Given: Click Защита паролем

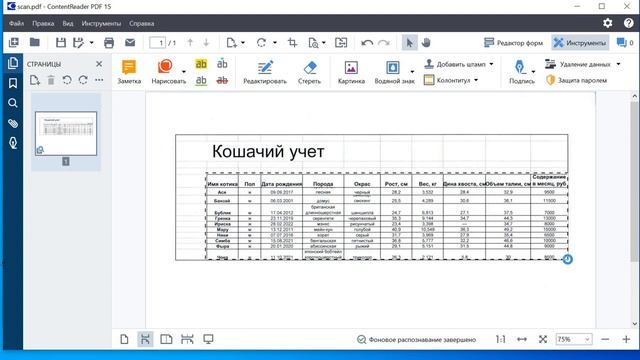Looking at the screenshot, I should coord(576,80).
